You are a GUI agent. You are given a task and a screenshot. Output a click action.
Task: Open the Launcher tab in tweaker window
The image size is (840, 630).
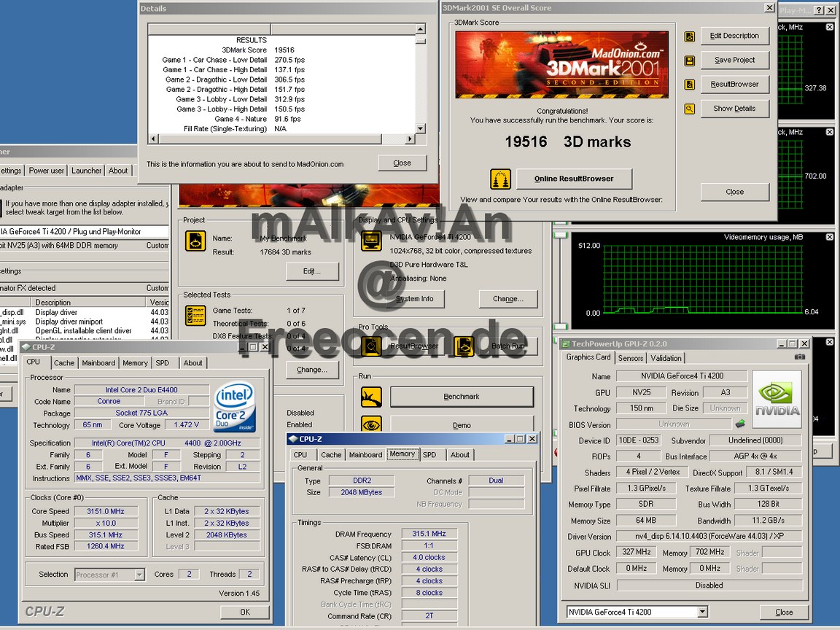click(86, 171)
